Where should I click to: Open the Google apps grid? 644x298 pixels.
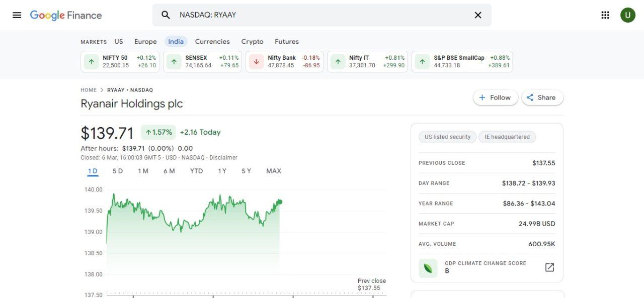click(605, 15)
